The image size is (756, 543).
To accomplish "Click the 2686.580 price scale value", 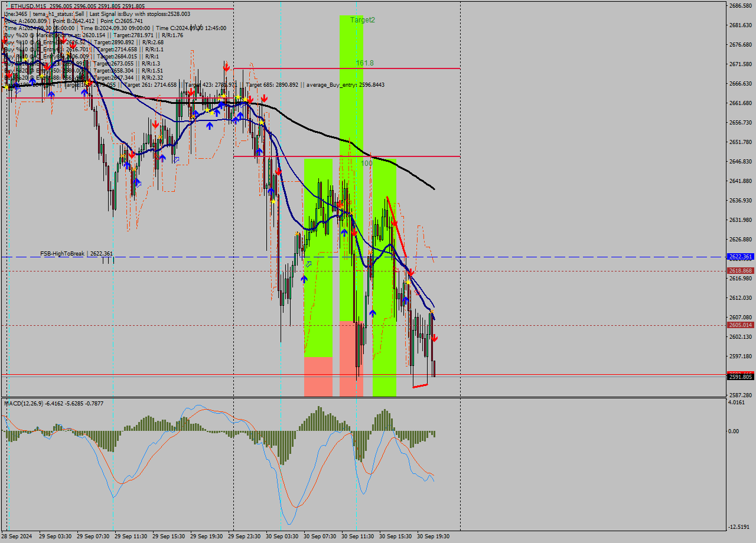I will 741,6.
